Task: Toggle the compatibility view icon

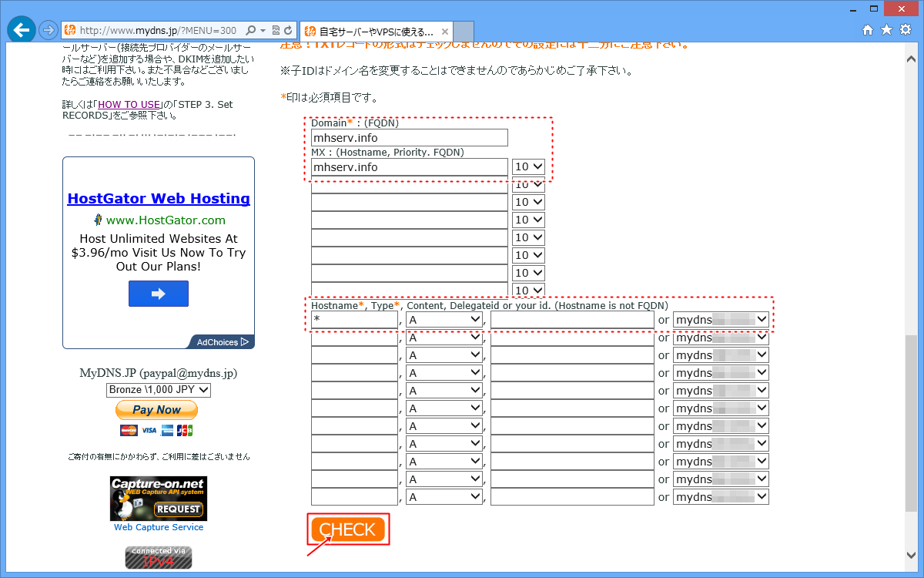Action: point(275,31)
